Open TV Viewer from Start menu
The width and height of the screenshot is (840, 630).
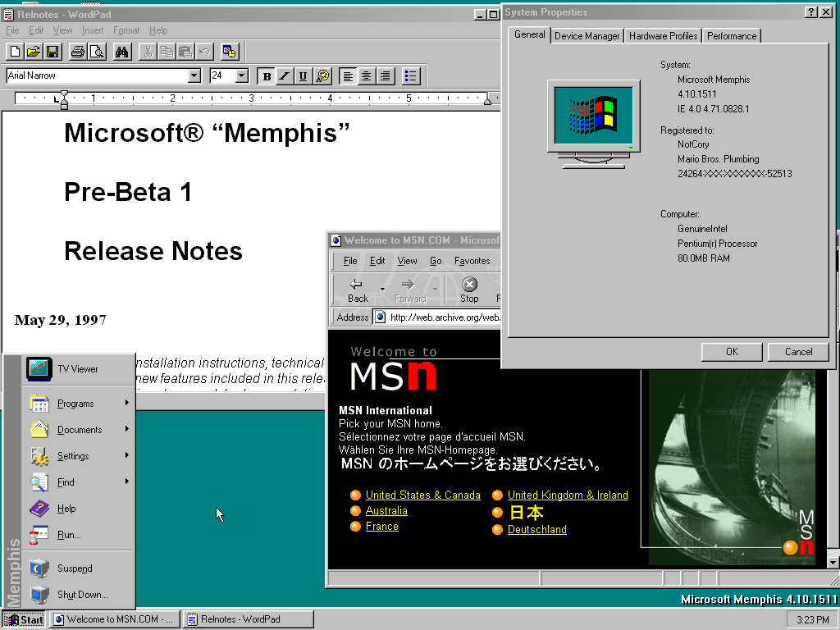78,369
